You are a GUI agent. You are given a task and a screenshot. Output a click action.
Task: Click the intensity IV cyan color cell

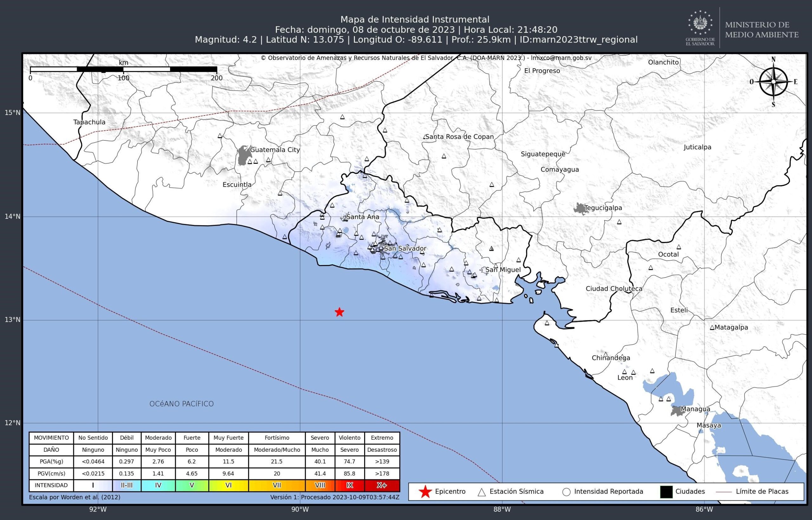(158, 485)
